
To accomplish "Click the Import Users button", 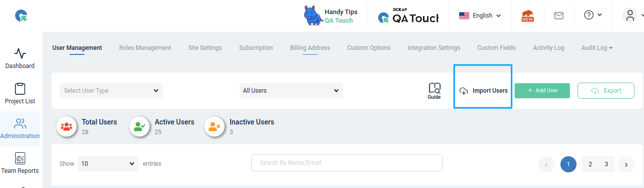I will (x=483, y=91).
